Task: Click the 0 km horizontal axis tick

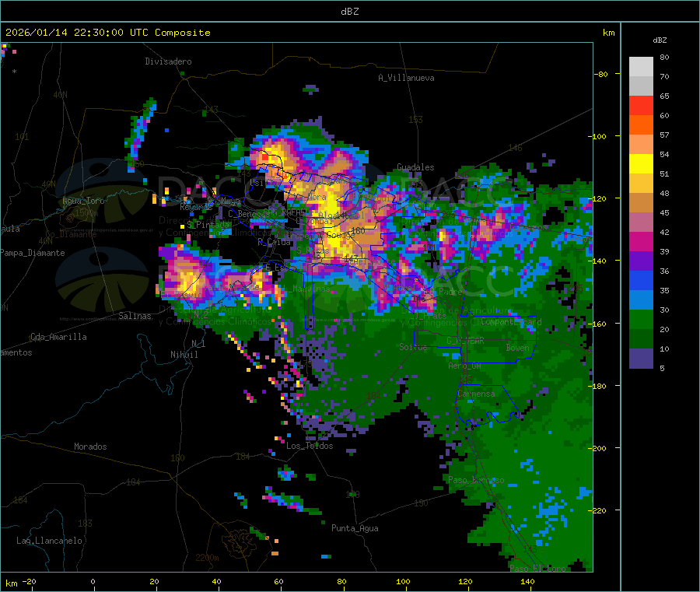Action: [x=93, y=581]
